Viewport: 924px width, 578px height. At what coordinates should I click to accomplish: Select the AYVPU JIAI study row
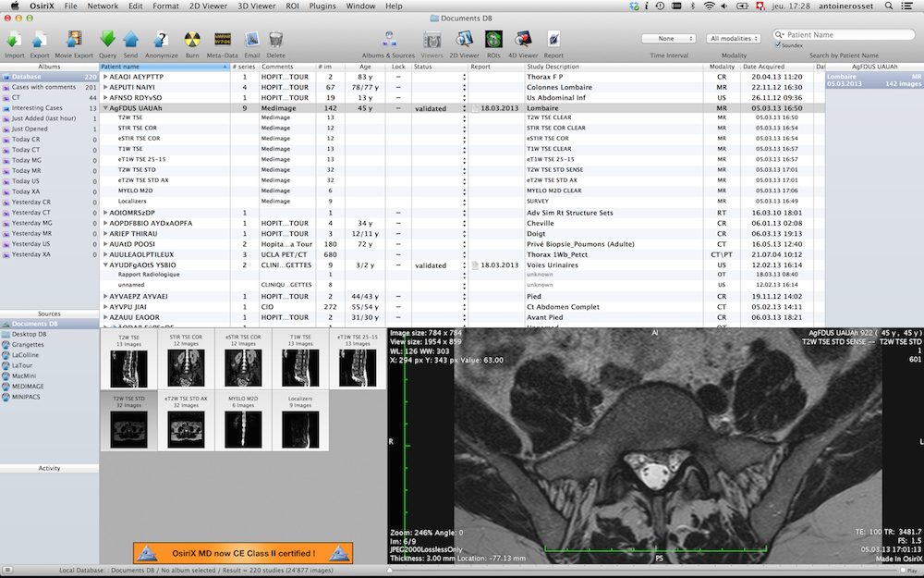462,307
